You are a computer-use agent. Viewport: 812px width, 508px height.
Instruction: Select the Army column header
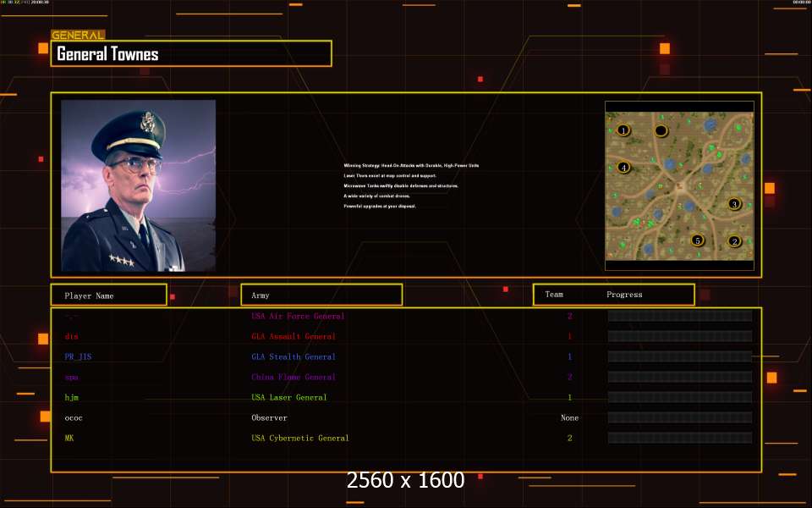pyautogui.click(x=321, y=295)
